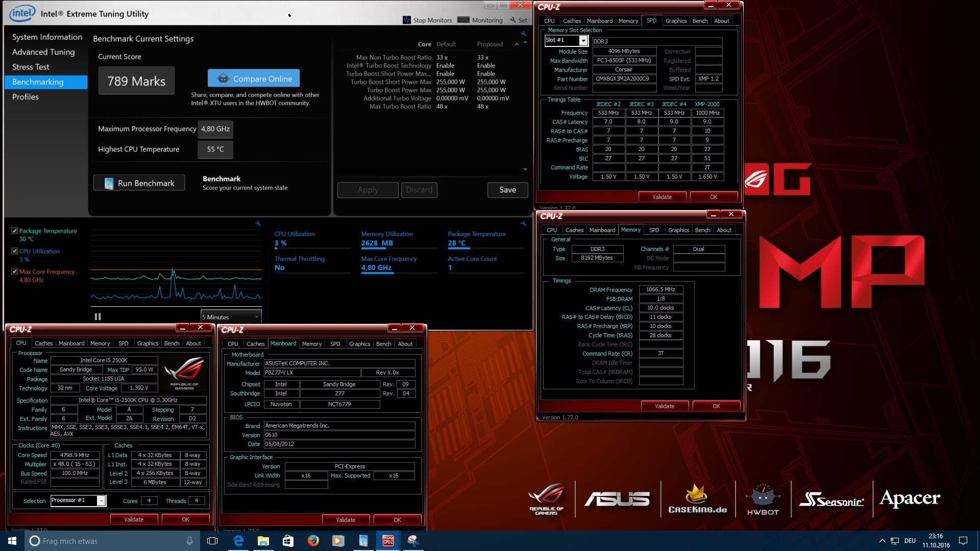
Task: Pause the monitoring graph
Action: [97, 317]
